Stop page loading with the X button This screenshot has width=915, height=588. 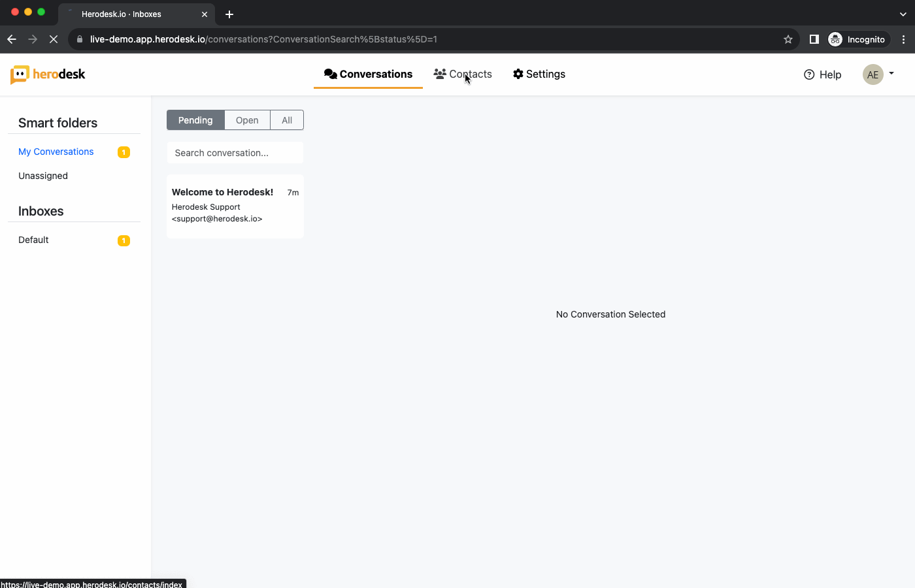point(54,39)
